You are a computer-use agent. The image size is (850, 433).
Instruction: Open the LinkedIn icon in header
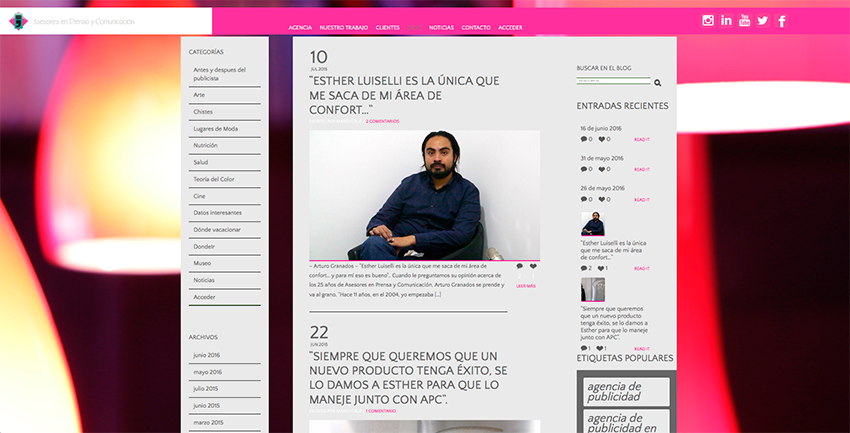[726, 21]
